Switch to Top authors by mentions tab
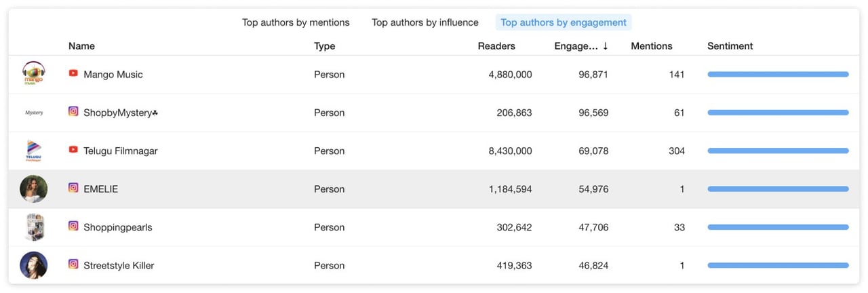The height and width of the screenshot is (293, 868). point(296,22)
